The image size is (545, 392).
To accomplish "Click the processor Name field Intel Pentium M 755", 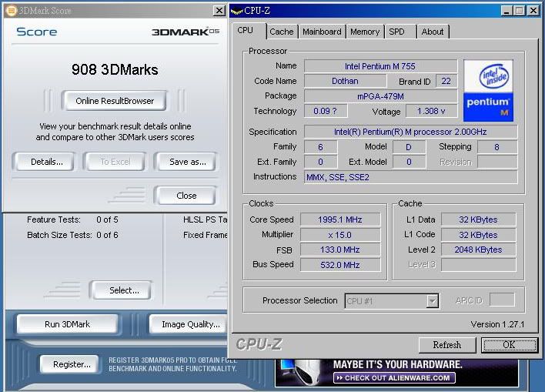I will click(x=380, y=66).
